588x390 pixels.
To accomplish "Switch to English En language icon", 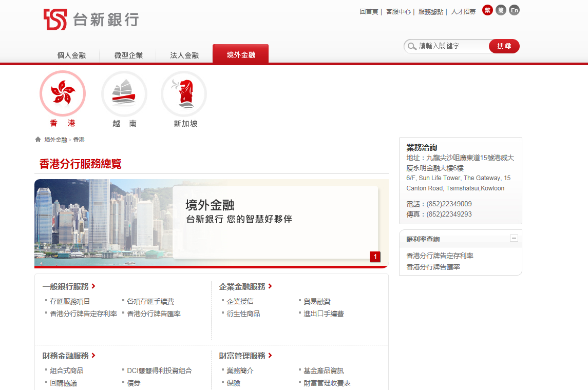I will [x=515, y=10].
